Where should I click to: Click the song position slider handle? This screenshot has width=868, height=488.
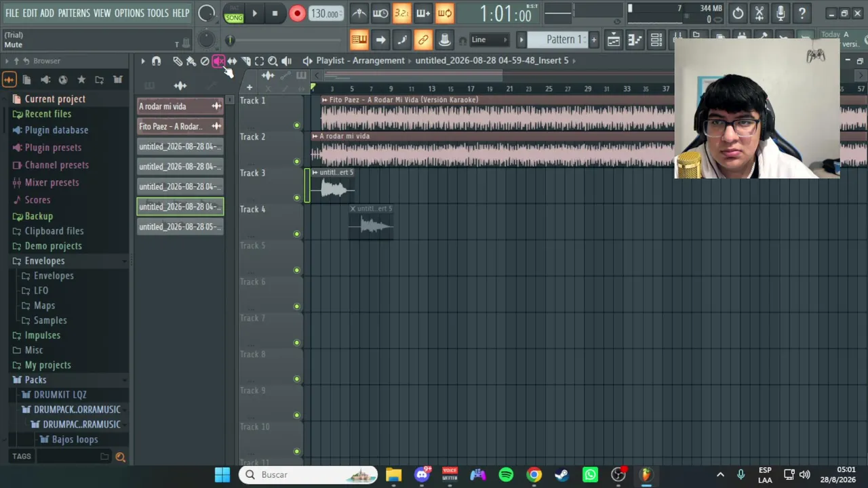230,41
